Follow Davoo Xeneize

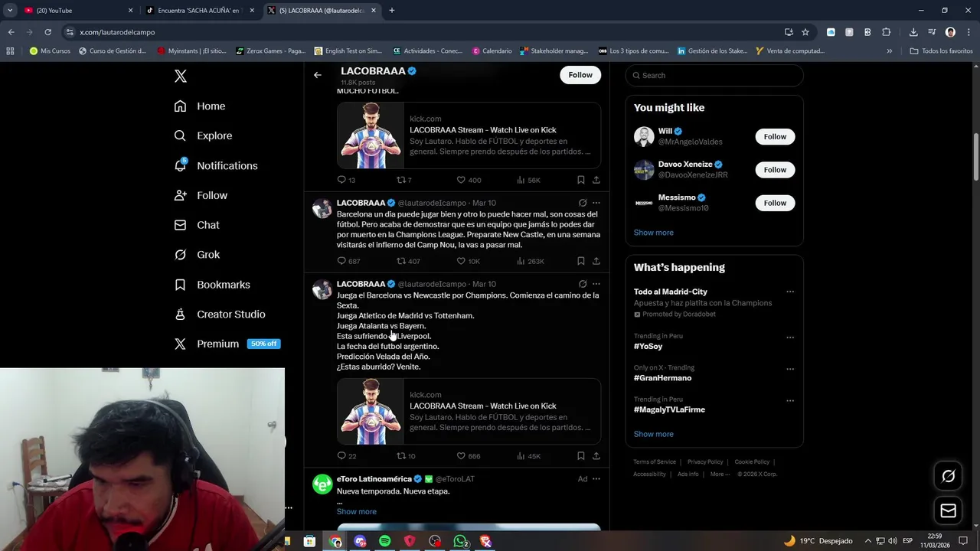point(775,170)
